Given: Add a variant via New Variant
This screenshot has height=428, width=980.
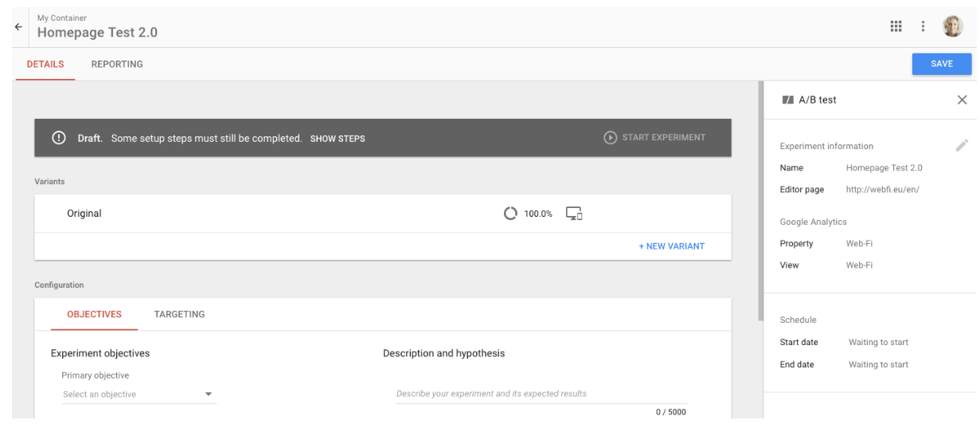Looking at the screenshot, I should [671, 246].
